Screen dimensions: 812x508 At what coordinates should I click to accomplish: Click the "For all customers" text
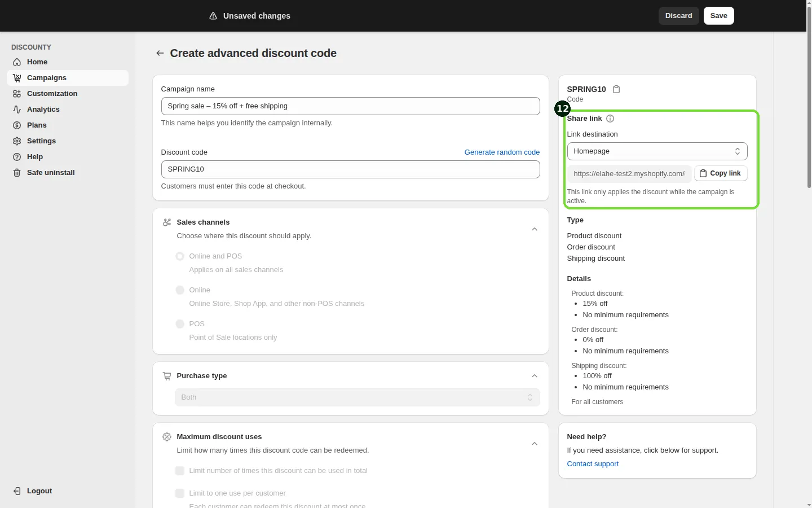click(x=597, y=402)
